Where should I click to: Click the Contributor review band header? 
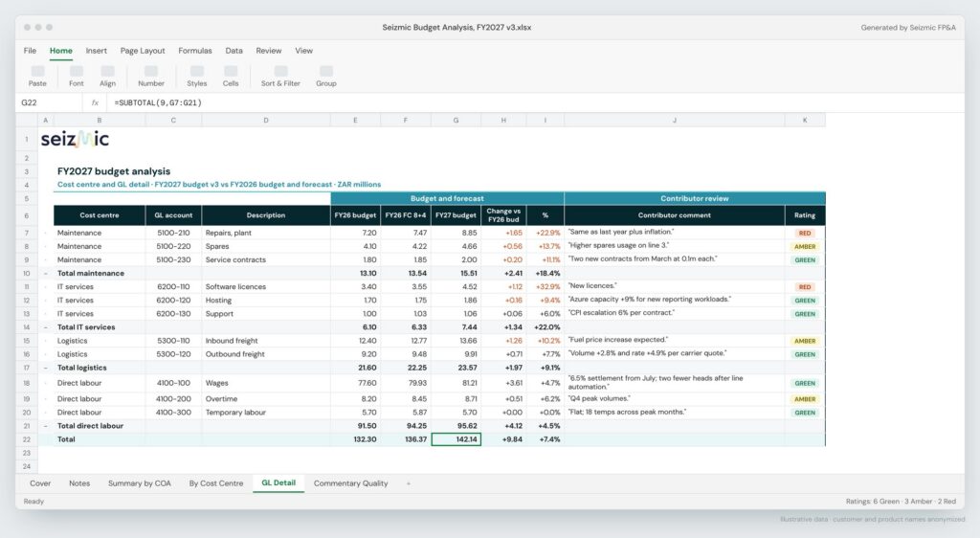(x=695, y=199)
